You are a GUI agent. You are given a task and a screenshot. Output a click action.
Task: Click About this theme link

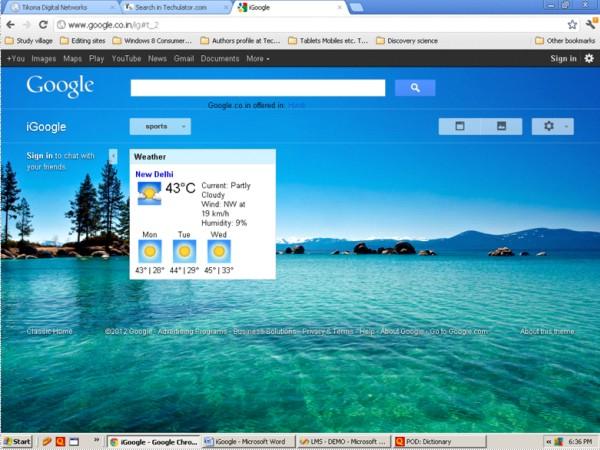(x=547, y=331)
